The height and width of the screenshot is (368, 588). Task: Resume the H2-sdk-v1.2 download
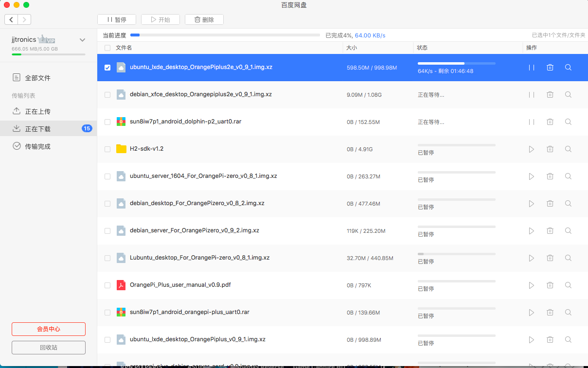[532, 149]
